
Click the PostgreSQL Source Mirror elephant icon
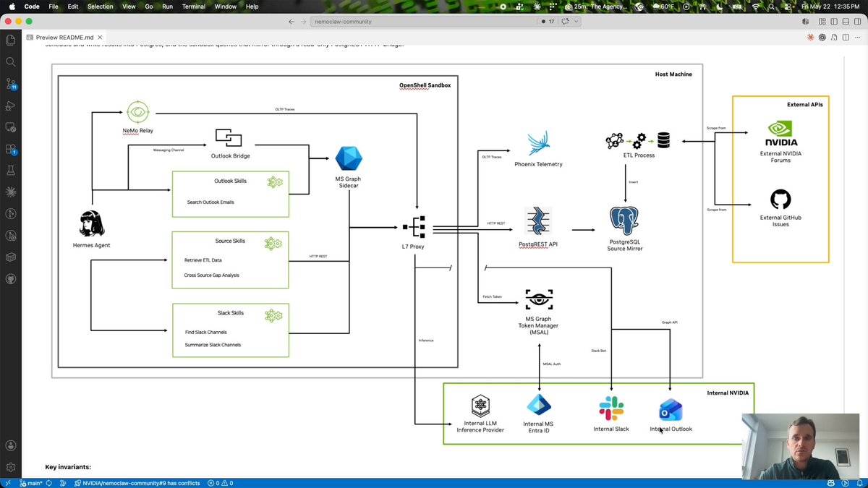pos(624,221)
